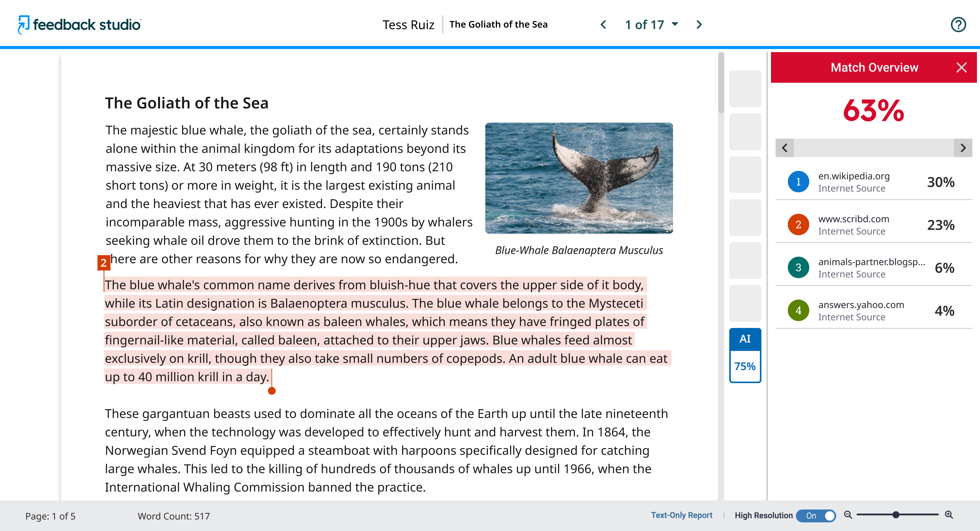Select source 1 badge for en.wikipedia.org
This screenshot has width=980, height=531.
(798, 182)
